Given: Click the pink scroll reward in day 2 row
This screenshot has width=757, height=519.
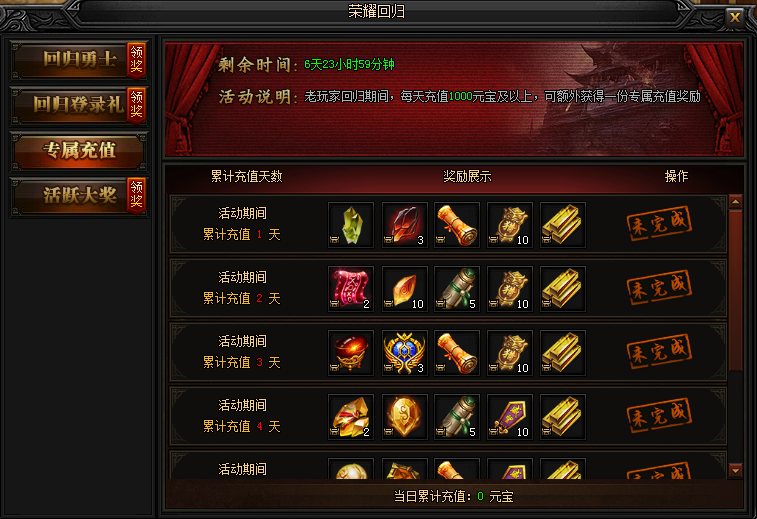Looking at the screenshot, I should pyautogui.click(x=351, y=289).
